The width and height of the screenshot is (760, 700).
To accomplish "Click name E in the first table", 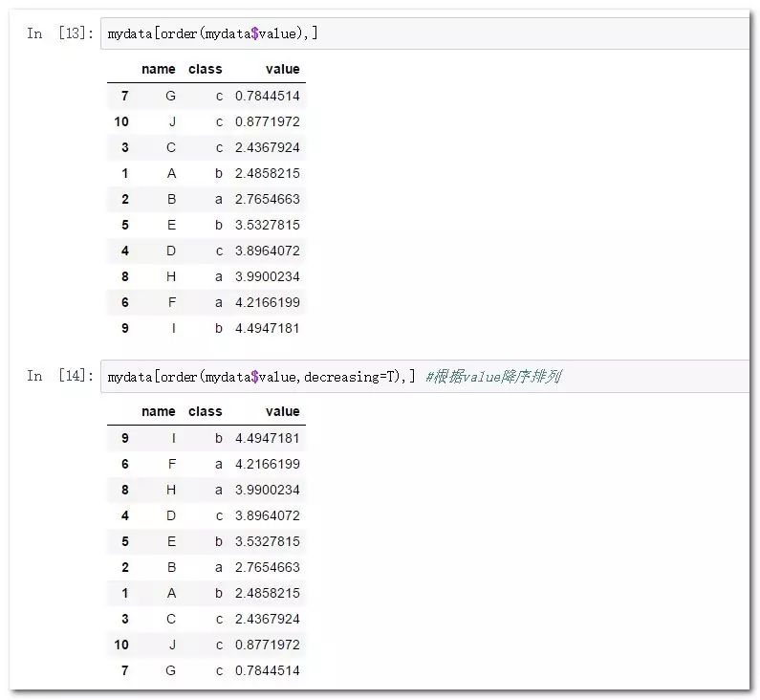I will coord(171,225).
